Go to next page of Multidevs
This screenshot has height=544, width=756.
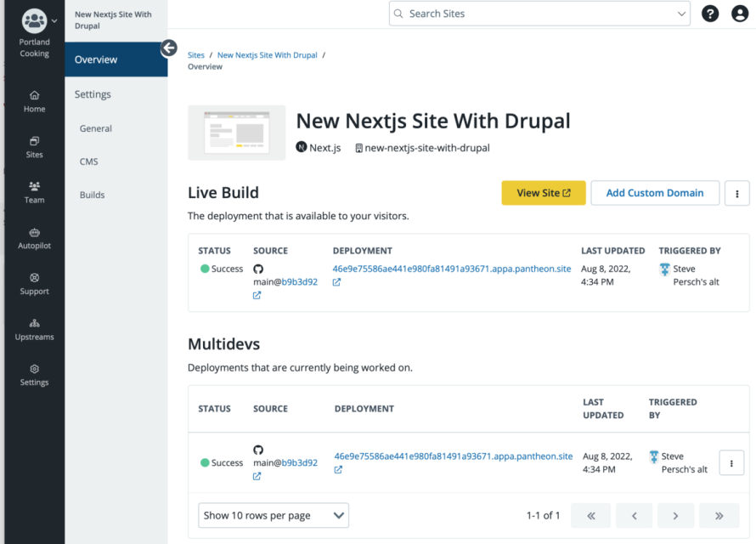click(675, 516)
